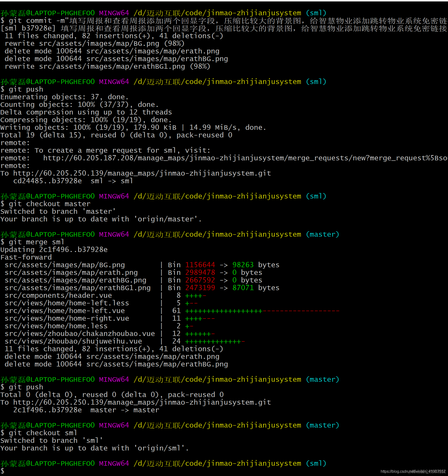Viewport: 448px width, 476px height.
Task: Click 'Total 19 (delta 15)' line
Action: click(116, 135)
